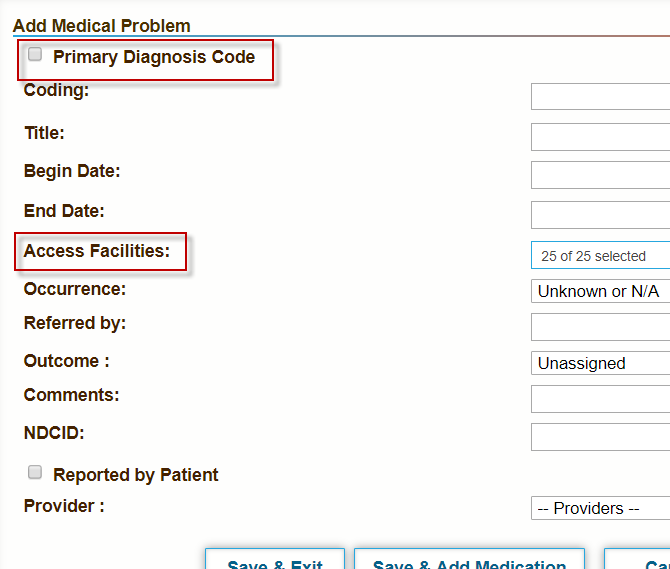Focus the Comments input field
The width and height of the screenshot is (670, 569).
[600, 399]
